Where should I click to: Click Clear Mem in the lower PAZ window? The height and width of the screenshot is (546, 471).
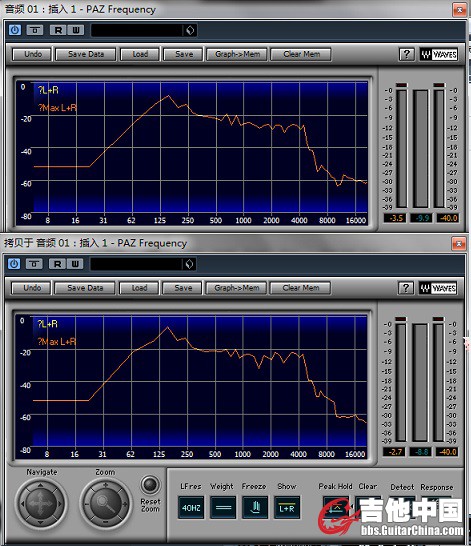300,288
